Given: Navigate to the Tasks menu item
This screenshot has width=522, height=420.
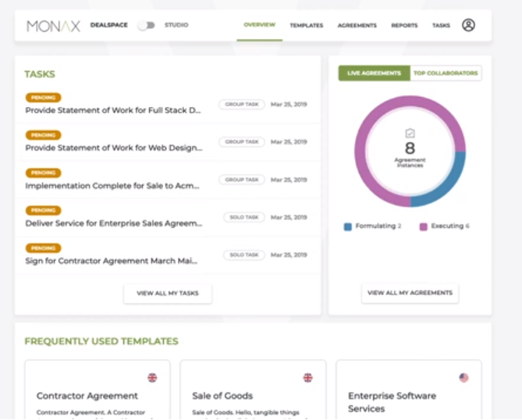Looking at the screenshot, I should pos(441,26).
